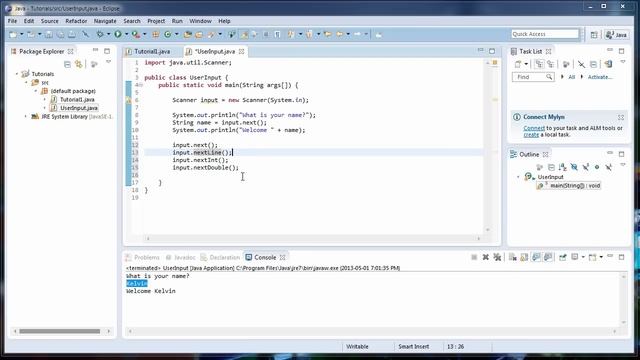Toggle Hide Fields in Outline toolbar
The image size is (640, 360).
coord(574,167)
